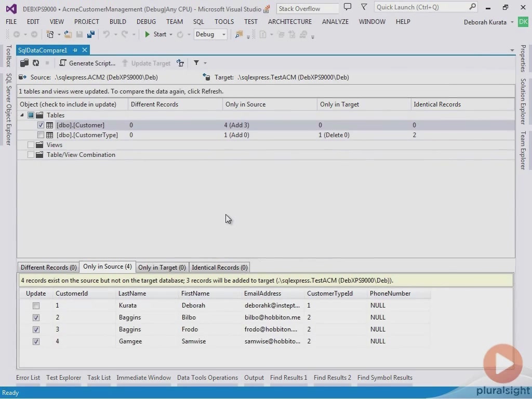Click the Source database icon
The height and width of the screenshot is (399, 532).
click(23, 77)
